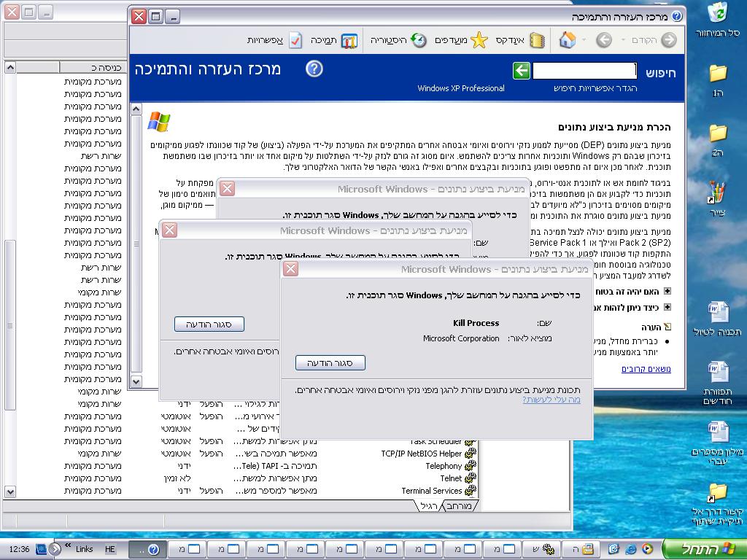This screenshot has width=747, height=560.
Task: Open desktop folder labeled 2ה
Action: click(x=718, y=133)
